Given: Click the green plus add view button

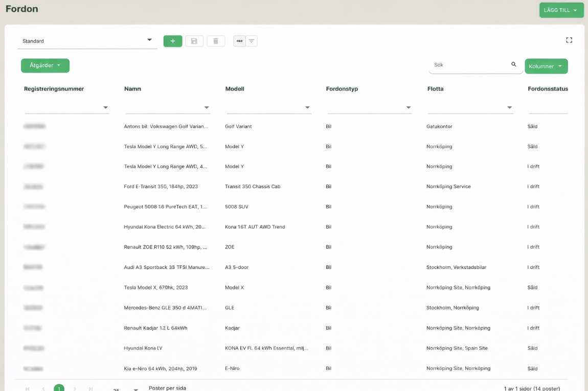Looking at the screenshot, I should click(x=173, y=41).
